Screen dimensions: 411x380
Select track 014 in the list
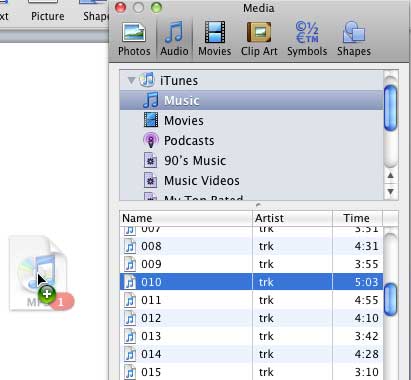[x=251, y=354]
